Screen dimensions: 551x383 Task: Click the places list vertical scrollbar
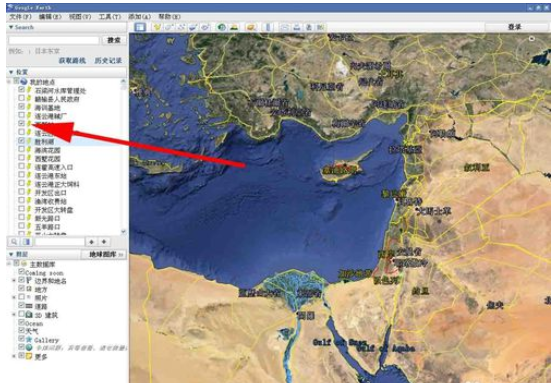pos(123,156)
